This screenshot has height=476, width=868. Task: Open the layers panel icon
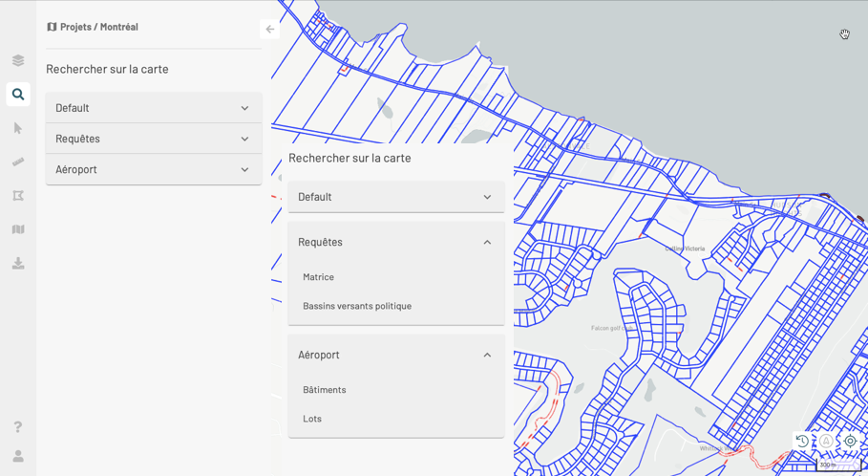(x=18, y=60)
